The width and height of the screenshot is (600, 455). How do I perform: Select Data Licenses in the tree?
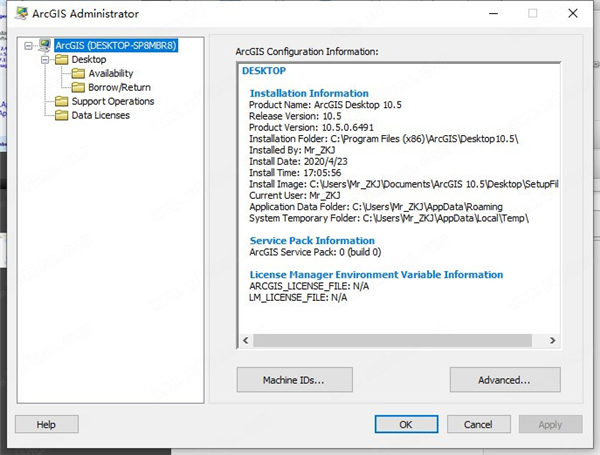pyautogui.click(x=101, y=115)
